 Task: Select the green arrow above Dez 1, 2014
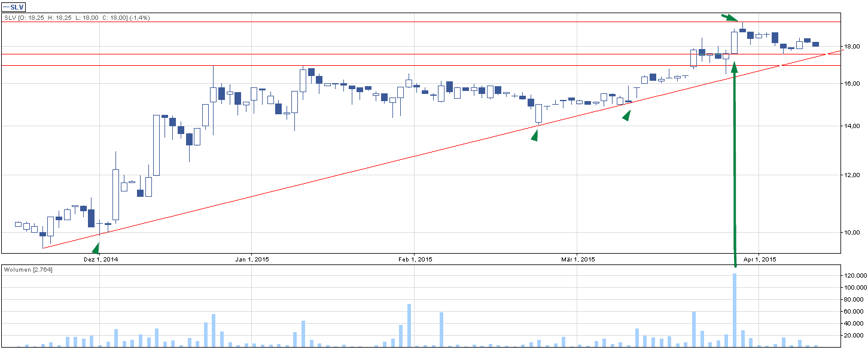pos(96,248)
